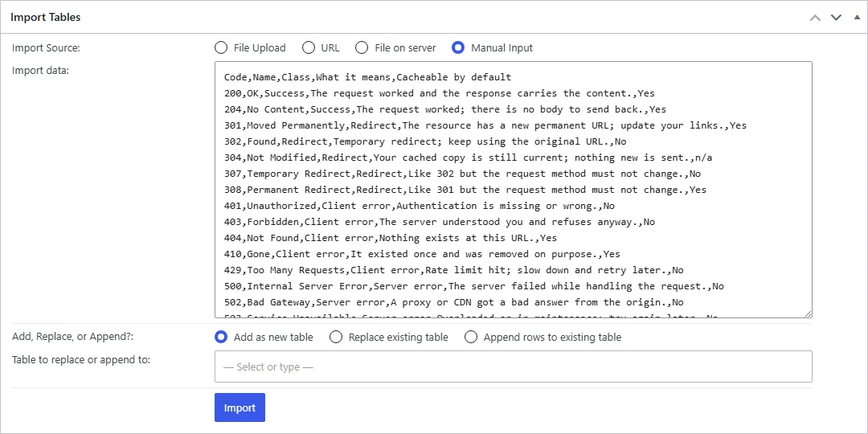
Task: Open the table select dropdown
Action: coord(513,366)
